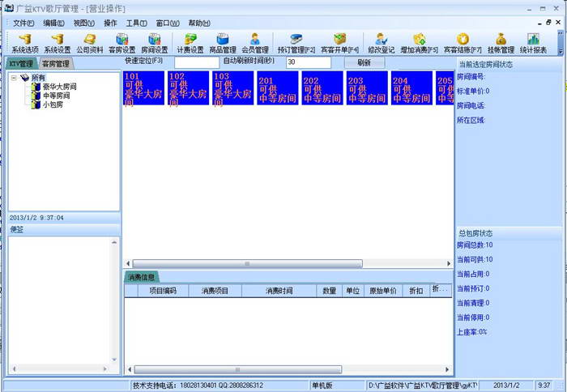This screenshot has width=567, height=392.
Task: Select room 202 tile
Action: (x=322, y=87)
